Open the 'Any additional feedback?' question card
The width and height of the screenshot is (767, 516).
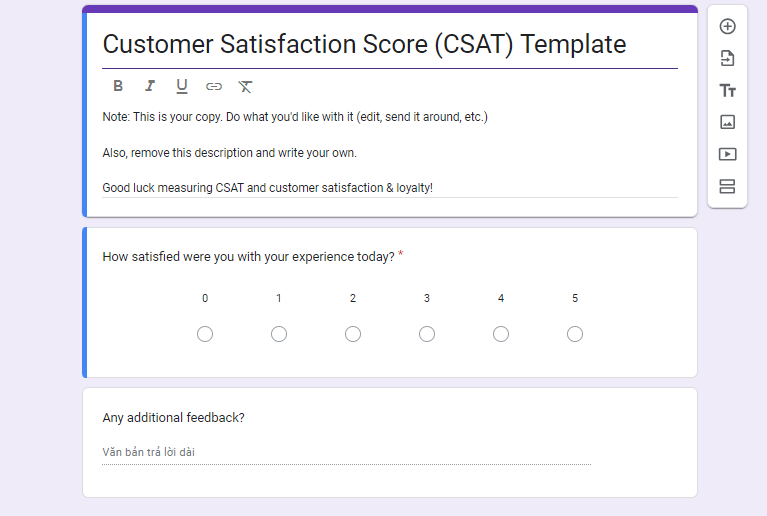390,443
